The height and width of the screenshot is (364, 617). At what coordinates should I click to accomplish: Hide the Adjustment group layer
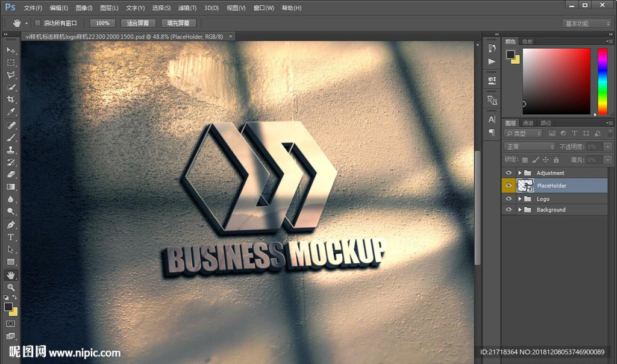[509, 173]
